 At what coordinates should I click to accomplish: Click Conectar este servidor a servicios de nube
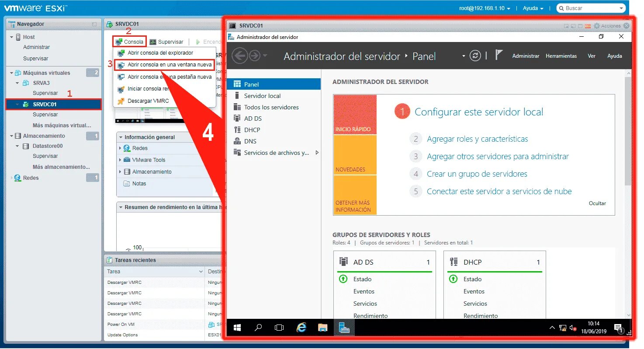[x=499, y=192]
